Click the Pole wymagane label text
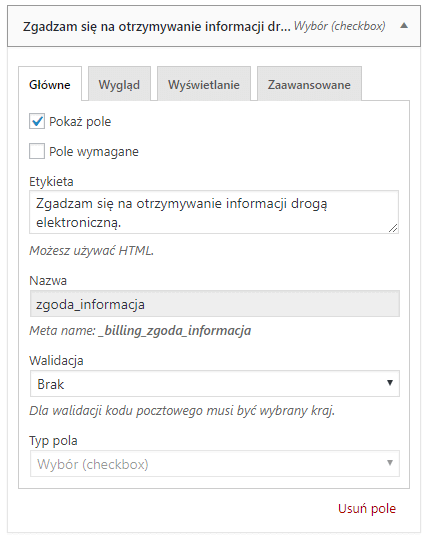The height and width of the screenshot is (539, 426). tap(94, 152)
